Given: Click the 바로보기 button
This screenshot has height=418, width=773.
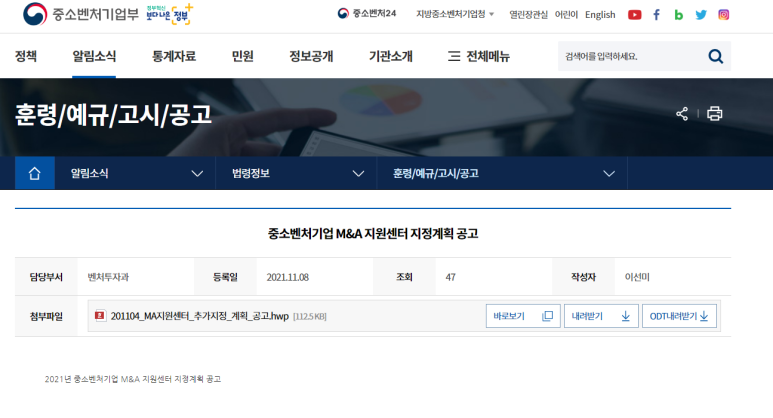Looking at the screenshot, I should click(x=523, y=316).
